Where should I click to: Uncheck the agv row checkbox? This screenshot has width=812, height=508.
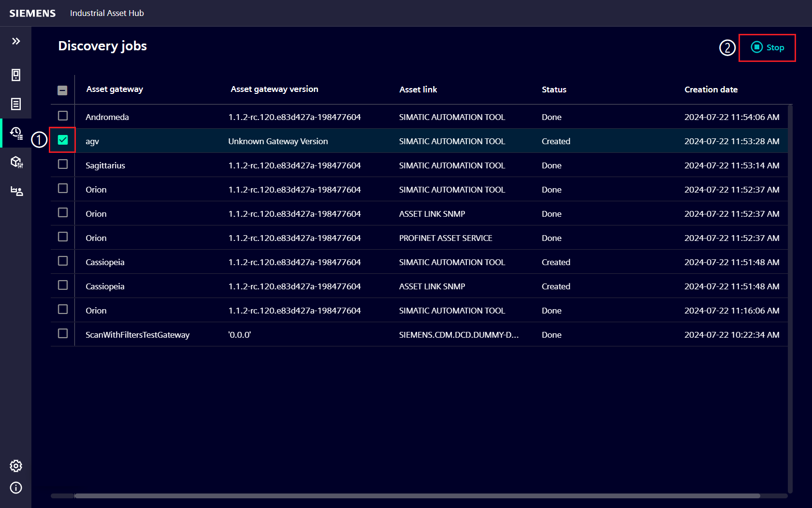[63, 140]
